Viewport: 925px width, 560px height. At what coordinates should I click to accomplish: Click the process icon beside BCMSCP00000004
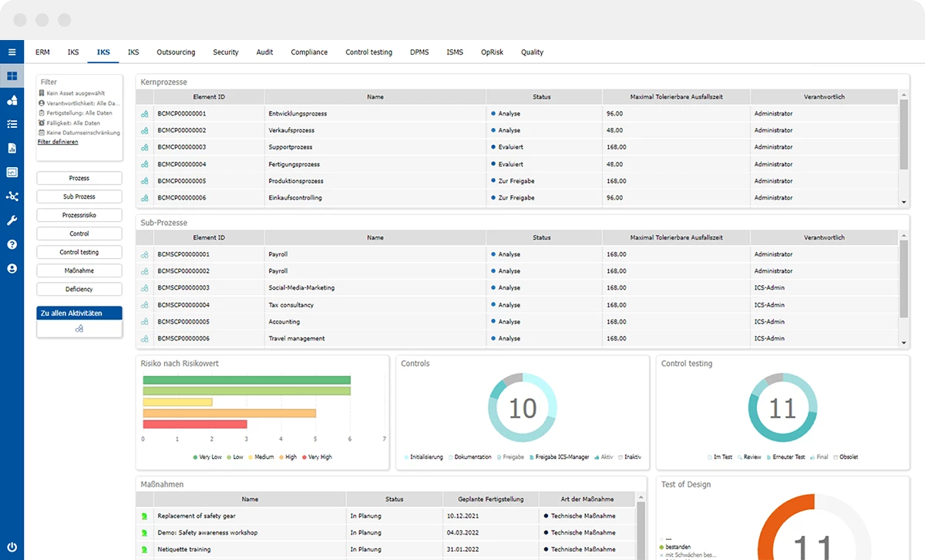(x=144, y=305)
